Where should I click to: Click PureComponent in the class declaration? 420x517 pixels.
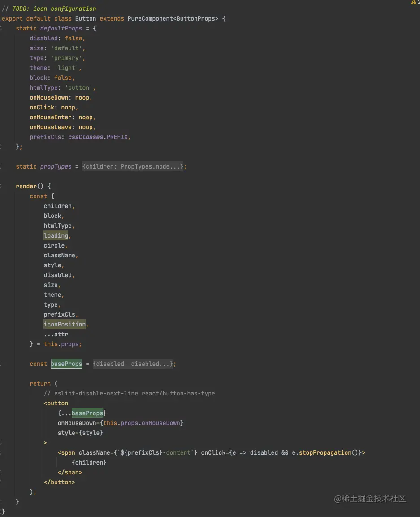(150, 18)
